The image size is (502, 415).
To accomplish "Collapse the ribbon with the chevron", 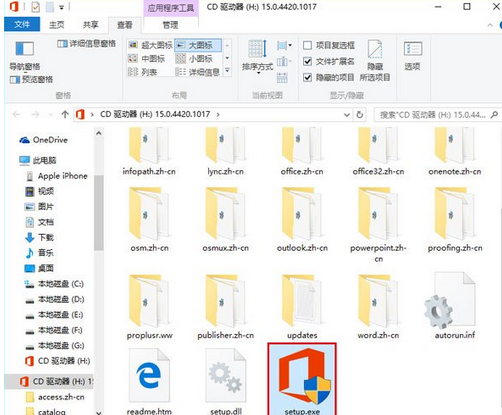I will click(x=490, y=25).
